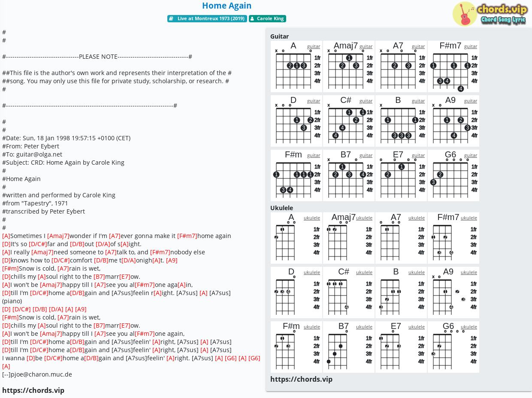Viewport: 532px width, 398px height.
Task: Click '#Subject: CRD: Home Again by Carole King' line
Action: coord(63,163)
